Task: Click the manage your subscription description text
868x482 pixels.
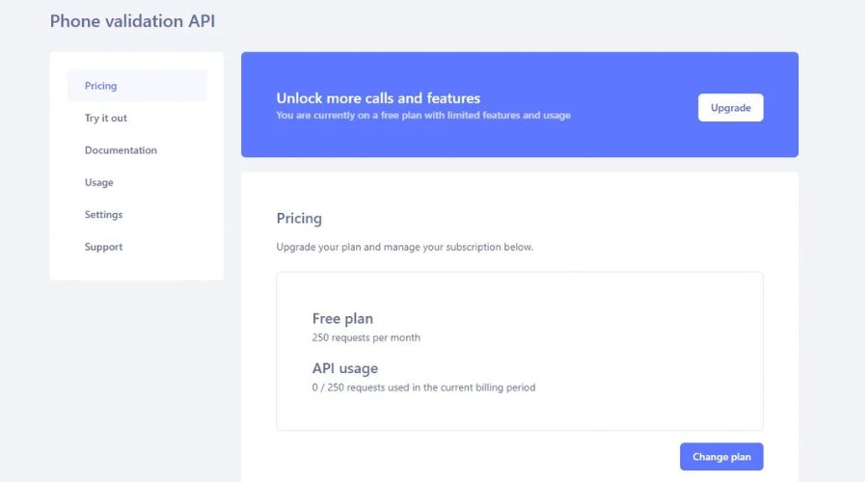Action: [404, 247]
